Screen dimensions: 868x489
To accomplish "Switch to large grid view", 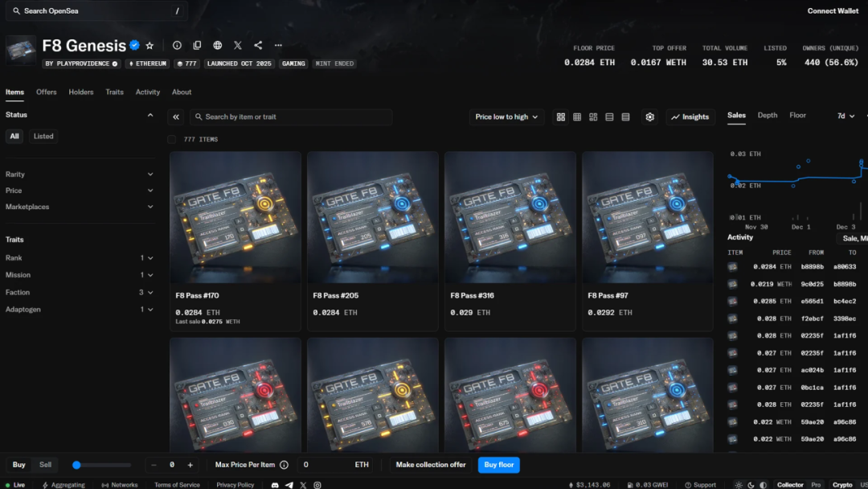I will pos(561,117).
